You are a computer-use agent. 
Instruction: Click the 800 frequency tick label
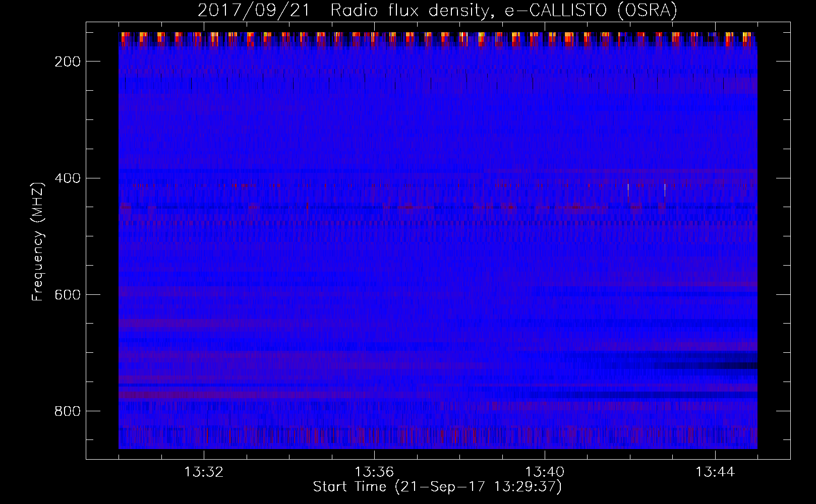(68, 411)
